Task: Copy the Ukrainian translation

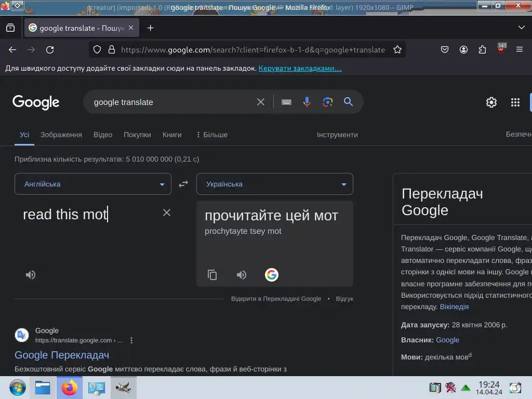Action: click(212, 275)
